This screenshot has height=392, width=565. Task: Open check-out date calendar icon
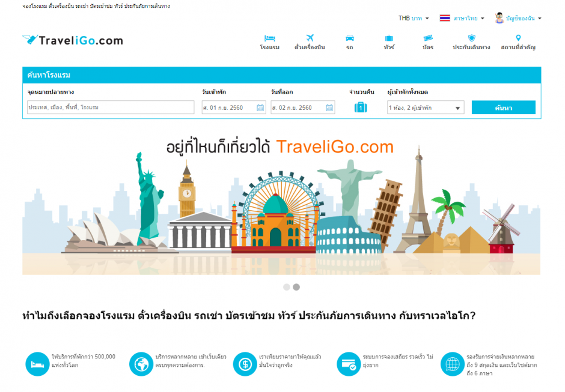pos(329,107)
